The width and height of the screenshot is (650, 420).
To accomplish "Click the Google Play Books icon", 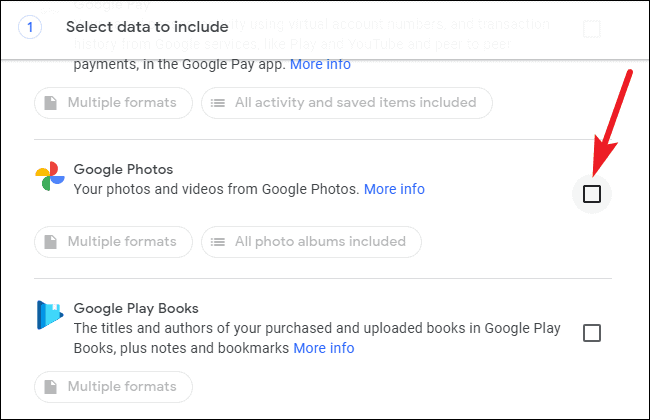I will pos(50,315).
